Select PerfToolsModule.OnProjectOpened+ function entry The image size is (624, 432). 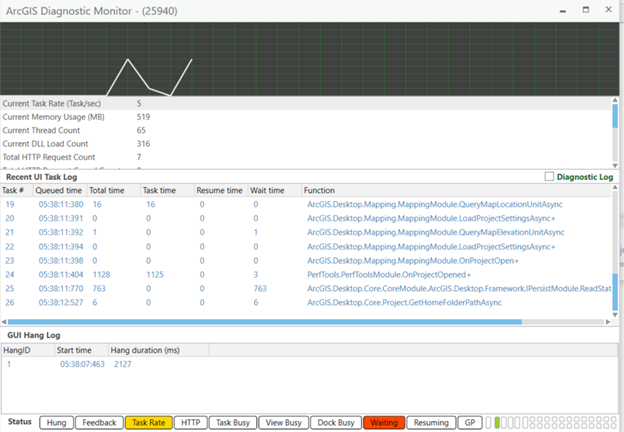pyautogui.click(x=389, y=275)
